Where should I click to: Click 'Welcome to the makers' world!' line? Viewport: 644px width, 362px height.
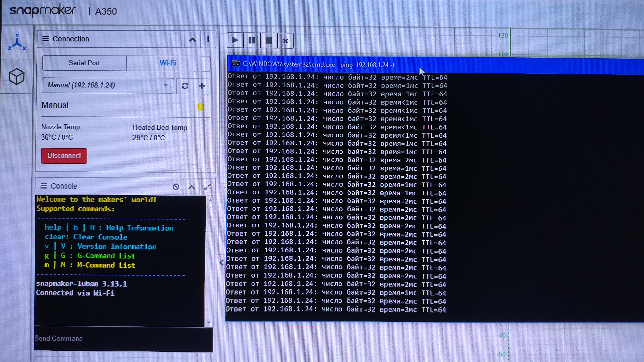click(x=96, y=199)
